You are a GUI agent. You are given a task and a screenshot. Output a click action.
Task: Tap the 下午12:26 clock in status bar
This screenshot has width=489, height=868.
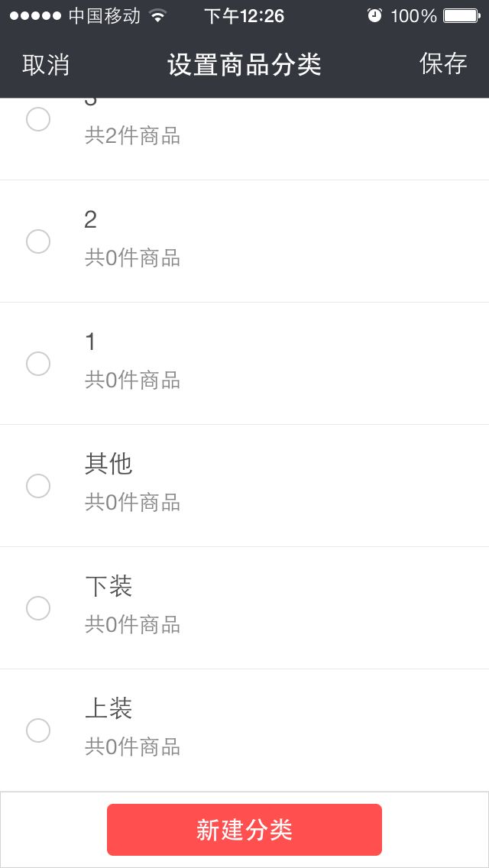pyautogui.click(x=244, y=16)
